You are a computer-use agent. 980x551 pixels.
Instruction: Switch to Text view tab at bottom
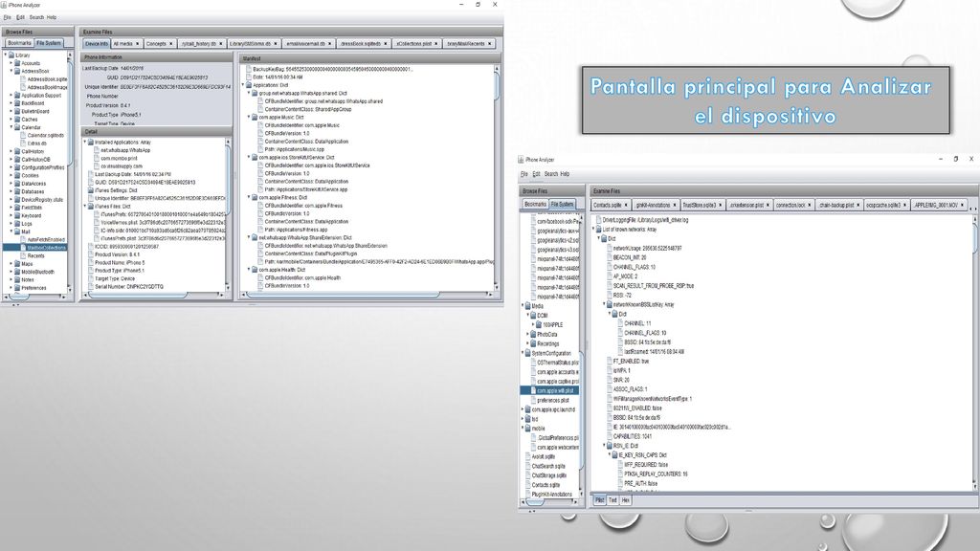(x=612, y=500)
